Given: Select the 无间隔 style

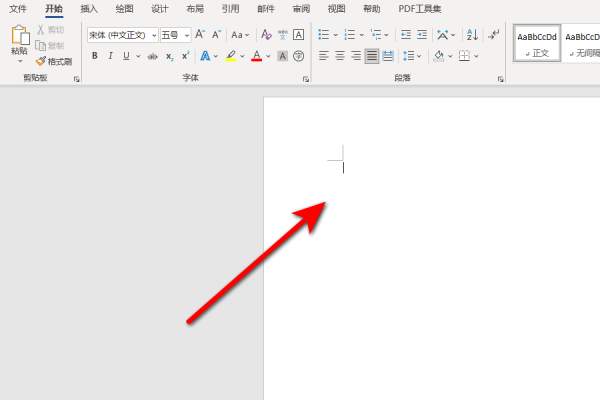Looking at the screenshot, I should point(582,43).
